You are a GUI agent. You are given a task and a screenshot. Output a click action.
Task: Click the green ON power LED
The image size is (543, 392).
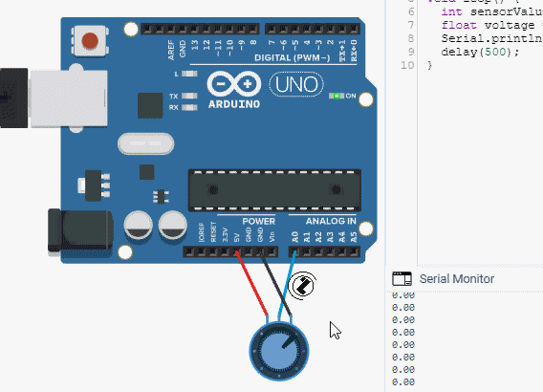(x=337, y=96)
